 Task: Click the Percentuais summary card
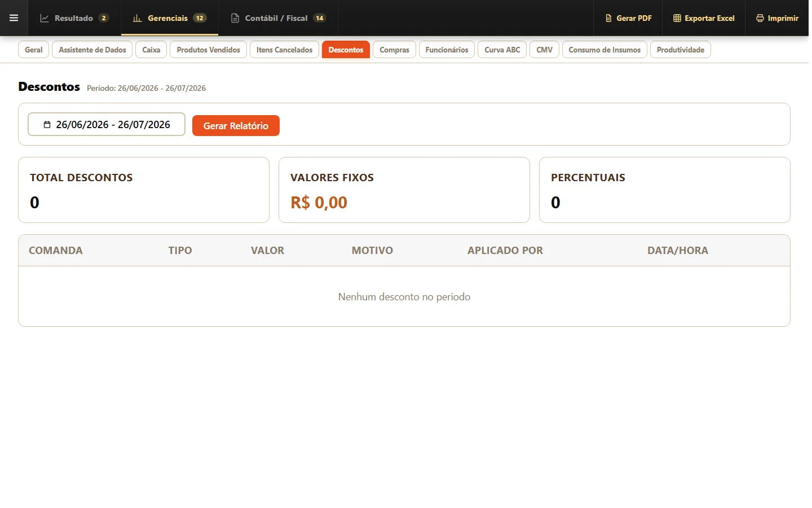click(x=665, y=190)
